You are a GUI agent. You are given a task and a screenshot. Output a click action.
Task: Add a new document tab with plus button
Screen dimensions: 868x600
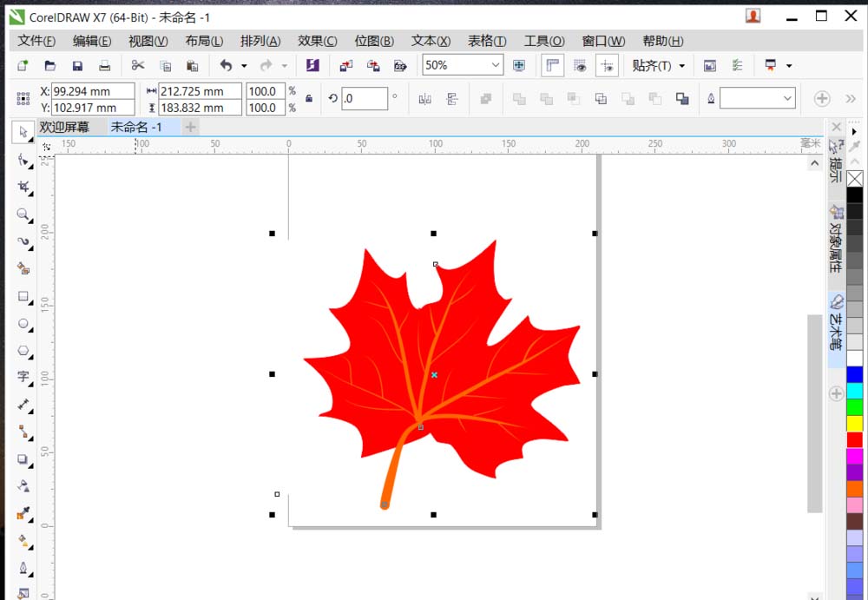tap(190, 127)
